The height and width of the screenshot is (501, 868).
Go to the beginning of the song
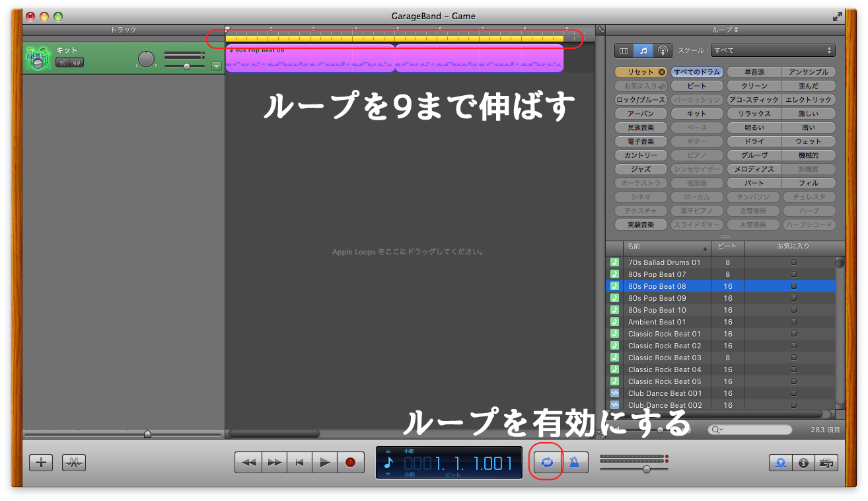(x=299, y=463)
